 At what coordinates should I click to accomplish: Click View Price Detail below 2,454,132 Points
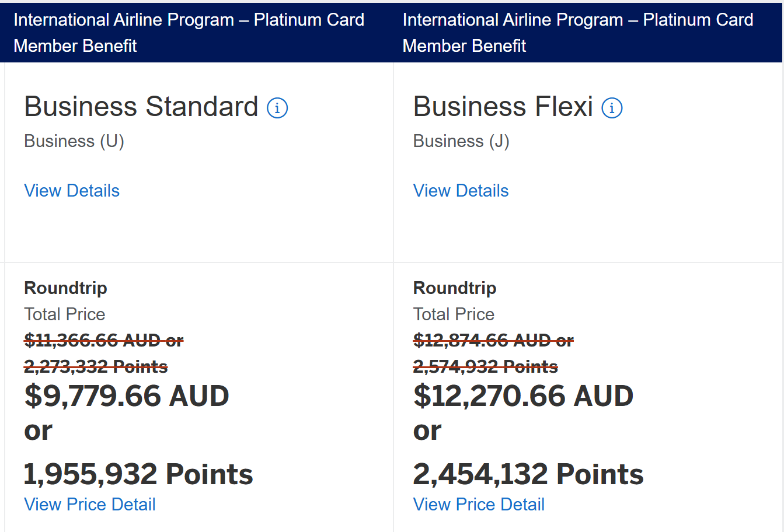point(479,505)
